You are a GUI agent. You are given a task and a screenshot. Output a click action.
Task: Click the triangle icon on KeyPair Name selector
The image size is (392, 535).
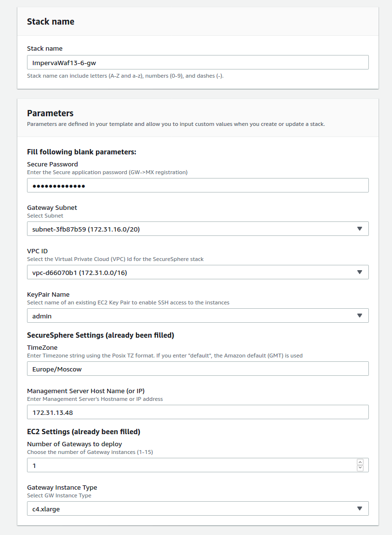point(359,316)
